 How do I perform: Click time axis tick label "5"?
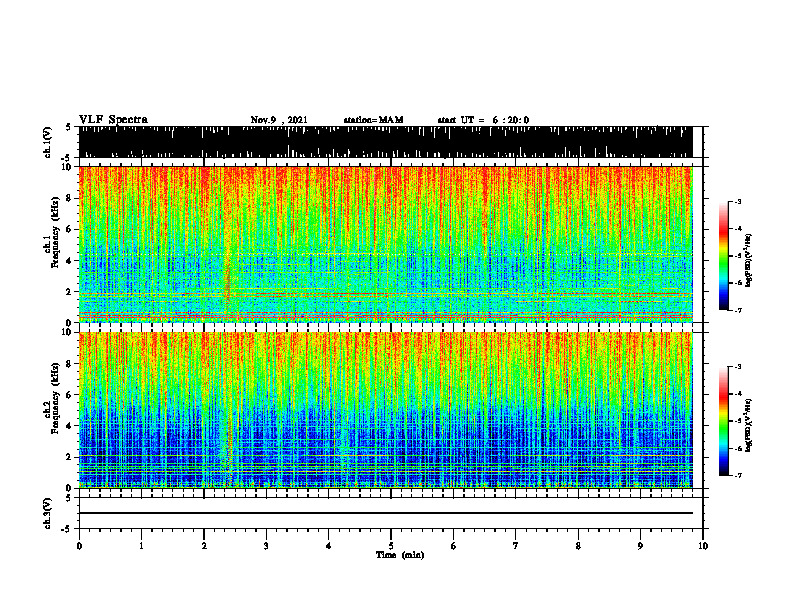click(391, 546)
